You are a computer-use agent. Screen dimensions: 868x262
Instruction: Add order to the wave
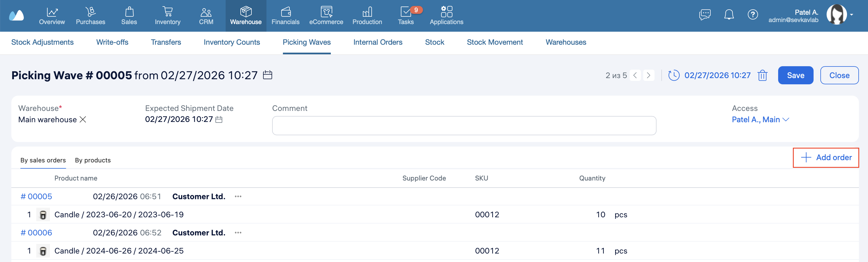click(x=825, y=157)
